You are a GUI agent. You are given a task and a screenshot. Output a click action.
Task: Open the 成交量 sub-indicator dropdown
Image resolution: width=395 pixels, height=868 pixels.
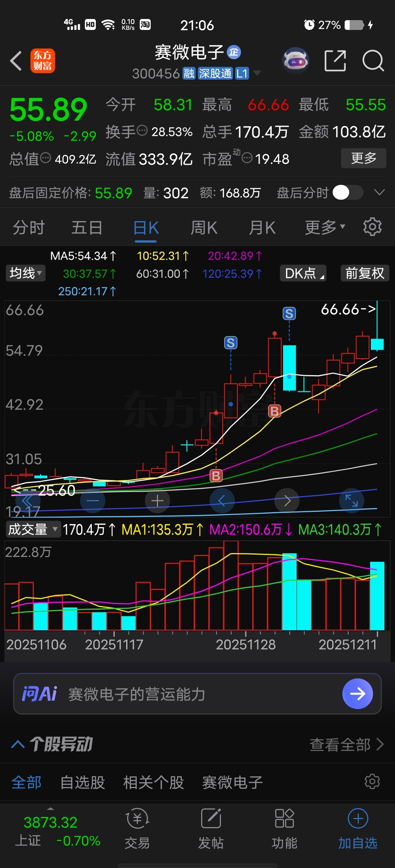(33, 529)
